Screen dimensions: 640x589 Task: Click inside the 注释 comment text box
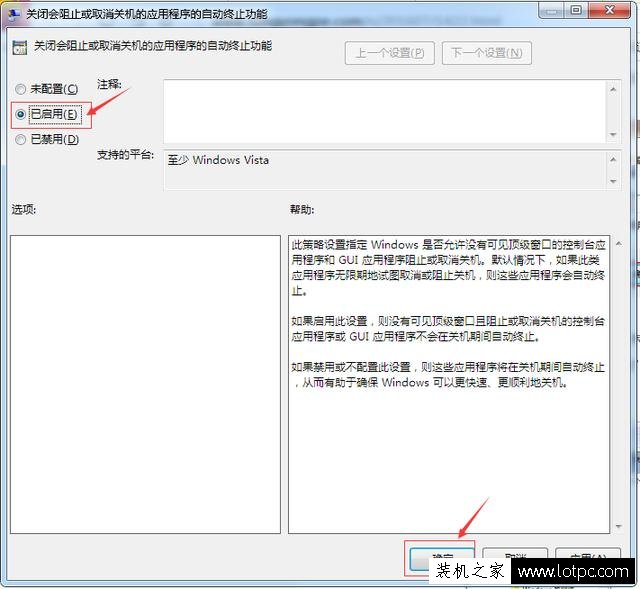384,111
